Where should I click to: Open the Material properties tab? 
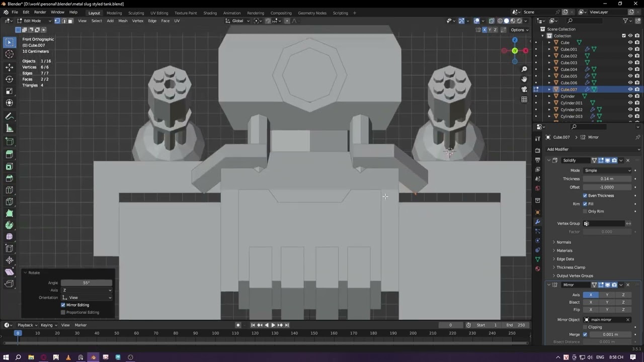537,268
